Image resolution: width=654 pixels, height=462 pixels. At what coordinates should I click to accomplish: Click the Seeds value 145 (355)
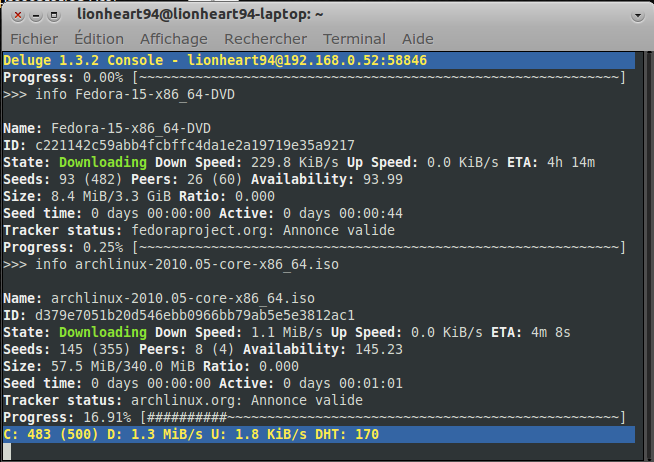click(94, 349)
